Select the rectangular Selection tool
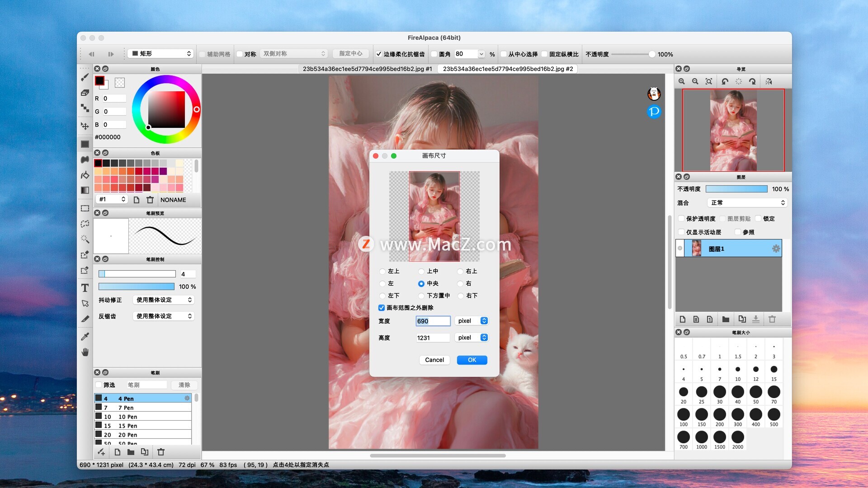 [85, 208]
